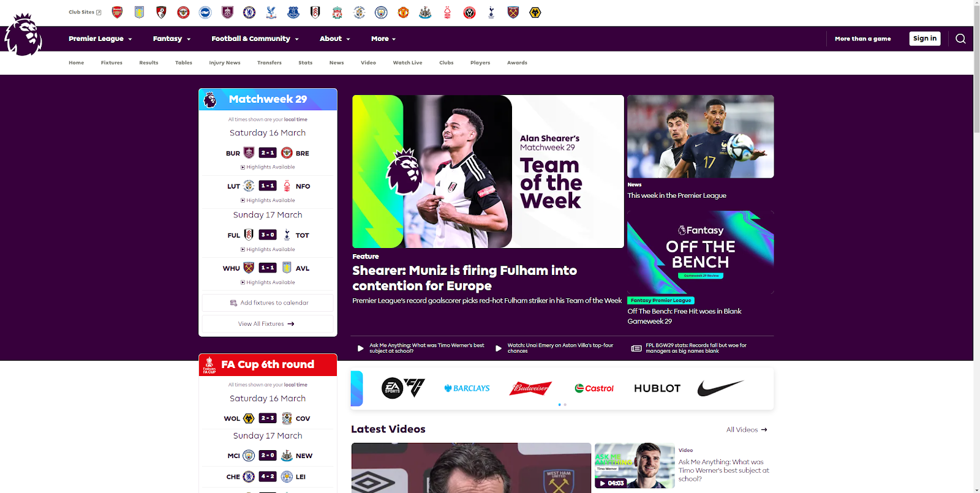This screenshot has width=980, height=493.
Task: Click the Manchester United crest in the top bar
Action: tap(403, 12)
